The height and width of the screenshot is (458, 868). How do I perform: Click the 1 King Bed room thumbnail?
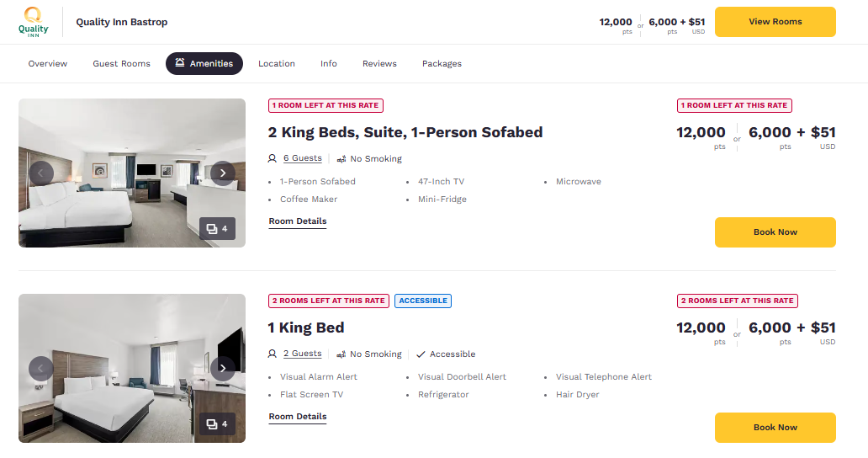pos(132,368)
